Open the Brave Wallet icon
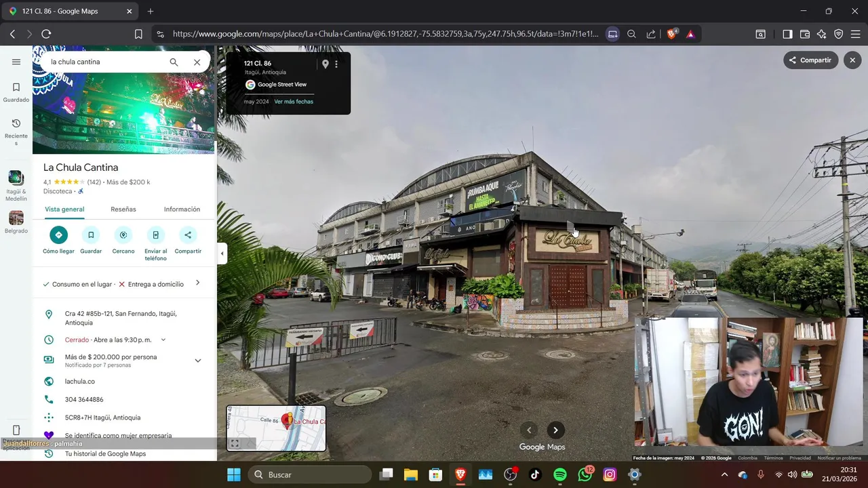The height and width of the screenshot is (488, 868). pos(805,34)
